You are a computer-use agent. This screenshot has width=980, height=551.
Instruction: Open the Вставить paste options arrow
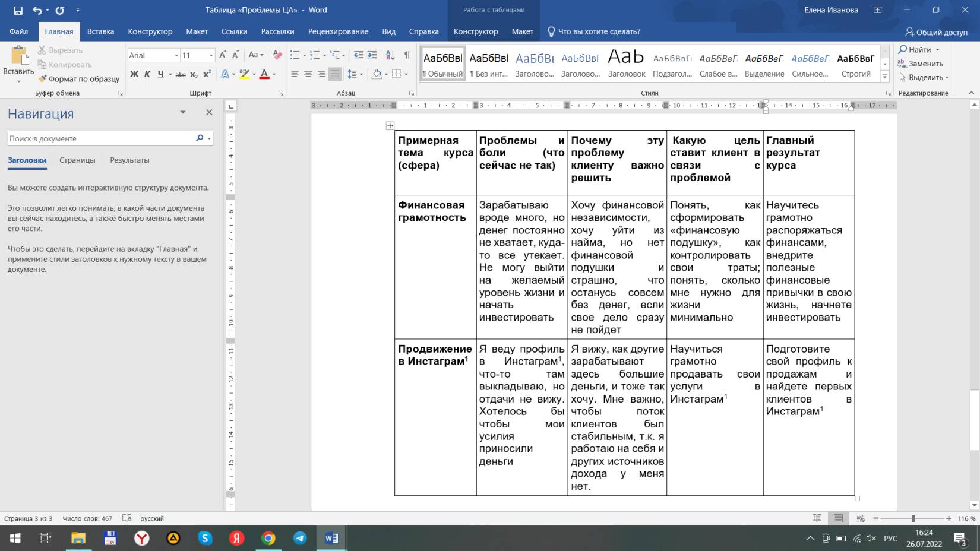18,81
